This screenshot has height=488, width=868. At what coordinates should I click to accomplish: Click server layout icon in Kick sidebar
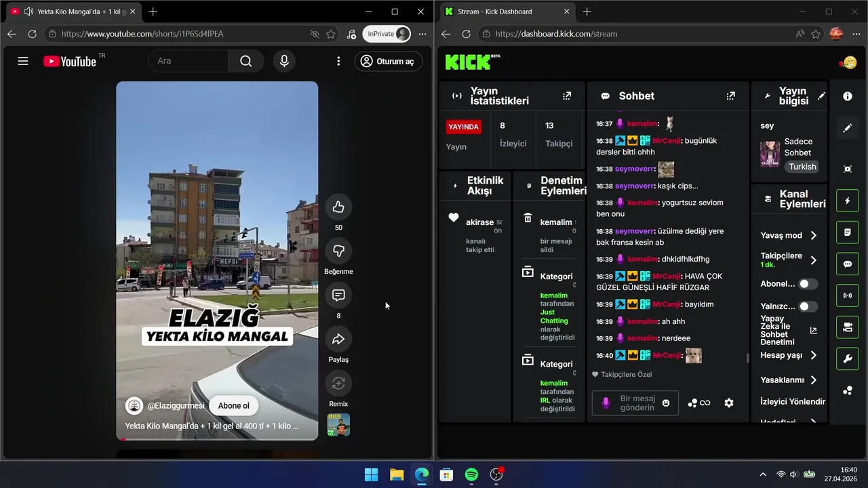point(848,327)
